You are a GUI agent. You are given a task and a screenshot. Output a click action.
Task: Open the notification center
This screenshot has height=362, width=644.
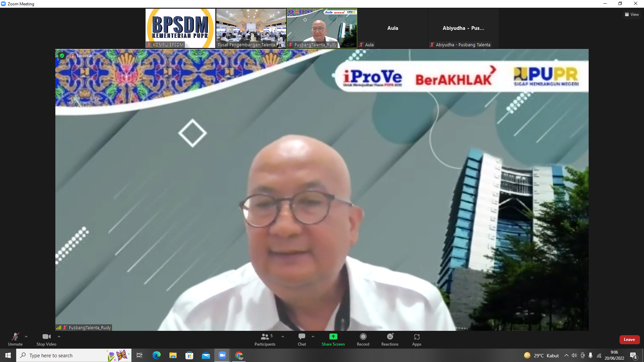[634, 356]
